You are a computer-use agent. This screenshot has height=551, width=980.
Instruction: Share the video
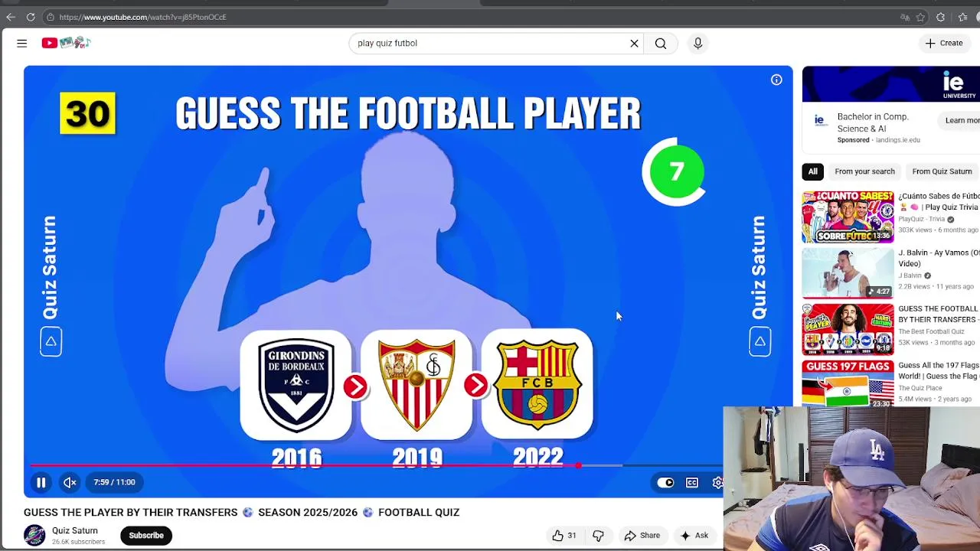coord(642,536)
